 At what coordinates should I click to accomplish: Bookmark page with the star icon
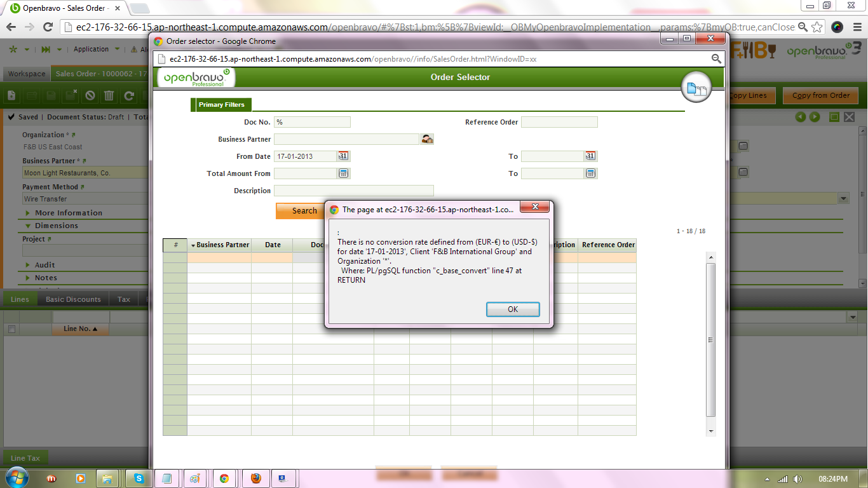[818, 27]
